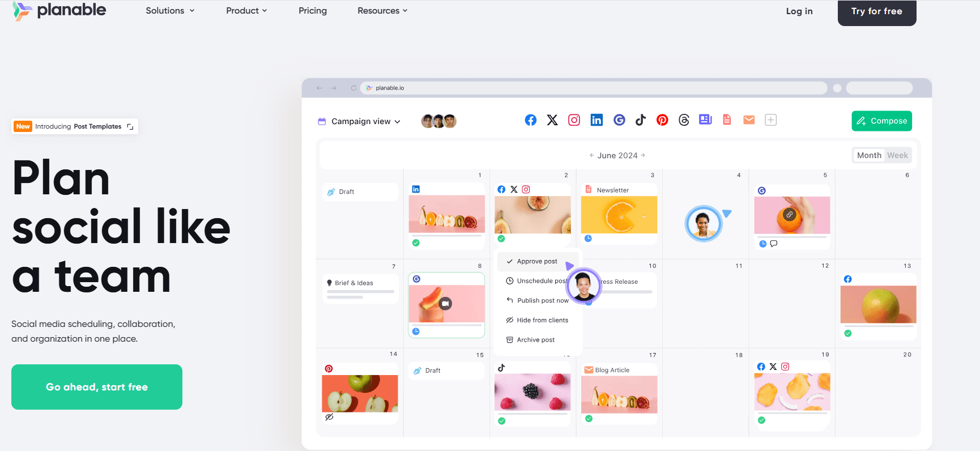Expand the Campaign view dropdown
Viewport: 980px width, 451px height.
[365, 121]
